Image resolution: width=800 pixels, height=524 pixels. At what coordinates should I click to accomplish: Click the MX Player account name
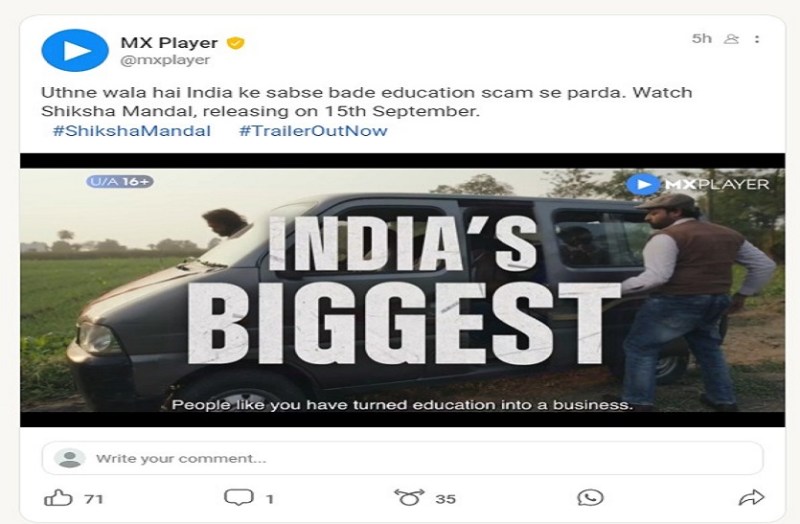click(x=169, y=43)
